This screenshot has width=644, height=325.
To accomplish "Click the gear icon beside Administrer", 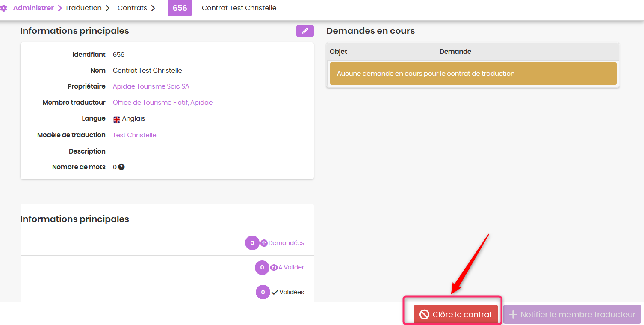I will coord(4,8).
